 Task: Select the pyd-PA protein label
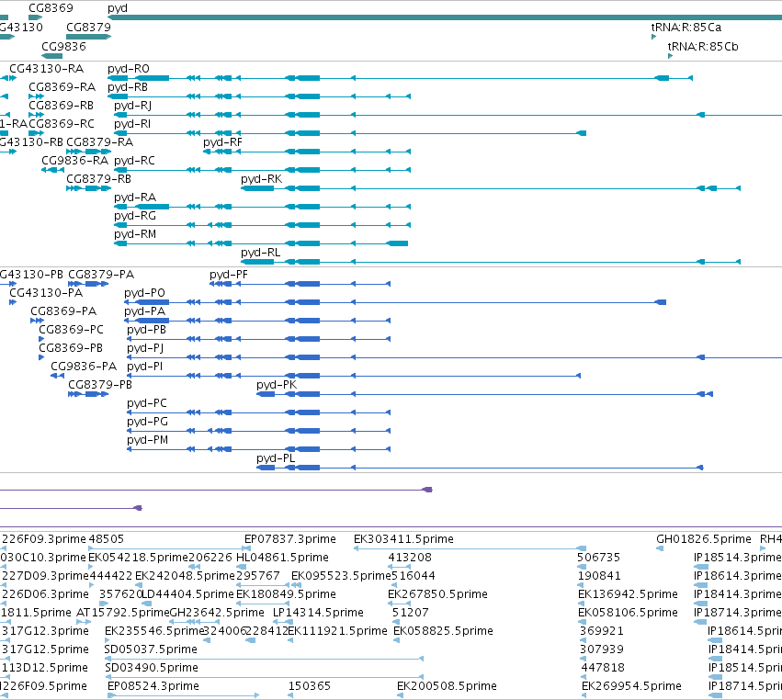144,311
